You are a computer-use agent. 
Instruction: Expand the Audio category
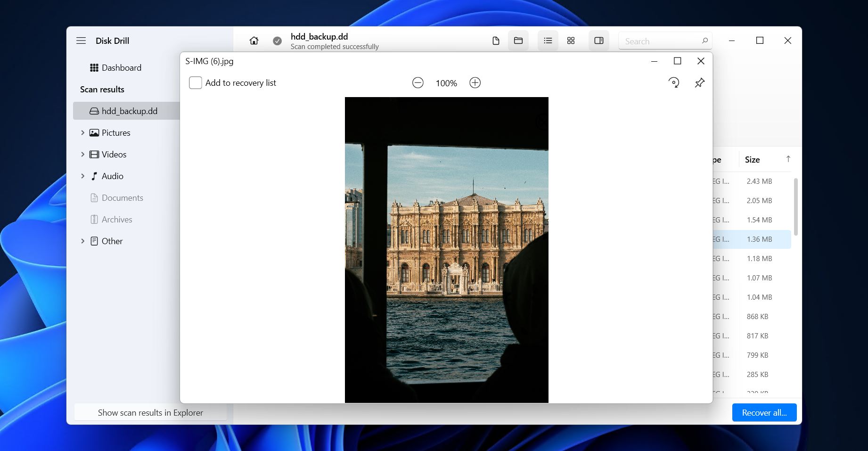click(x=83, y=176)
